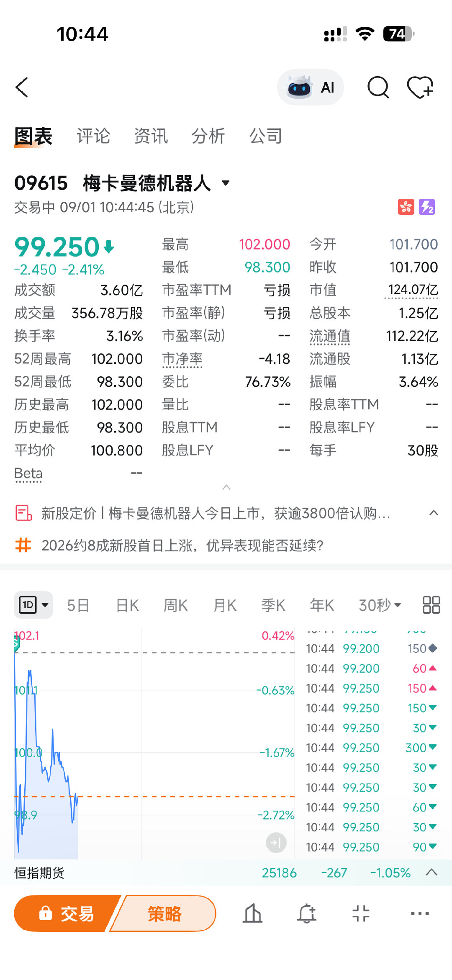Tap the 恒指期货 price 25186
452x980 pixels.
click(279, 873)
